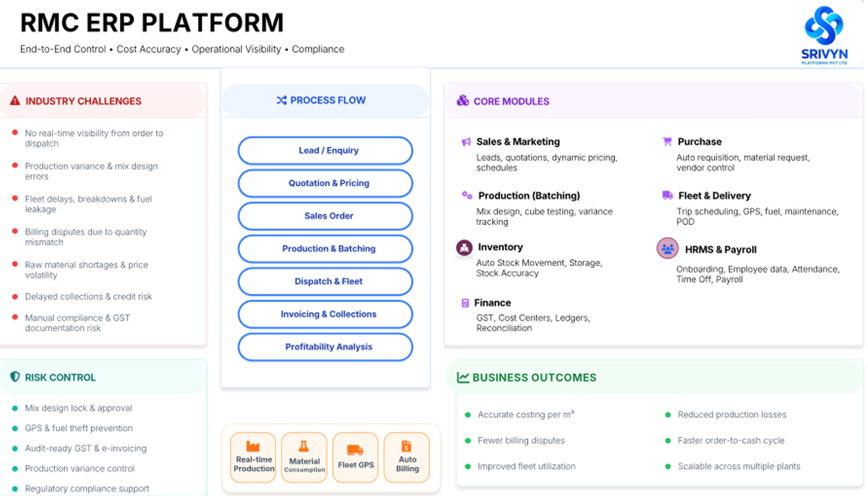868x496 pixels.
Task: Click 'Faster order-to-cash cycle' outcome
Action: tap(731, 440)
